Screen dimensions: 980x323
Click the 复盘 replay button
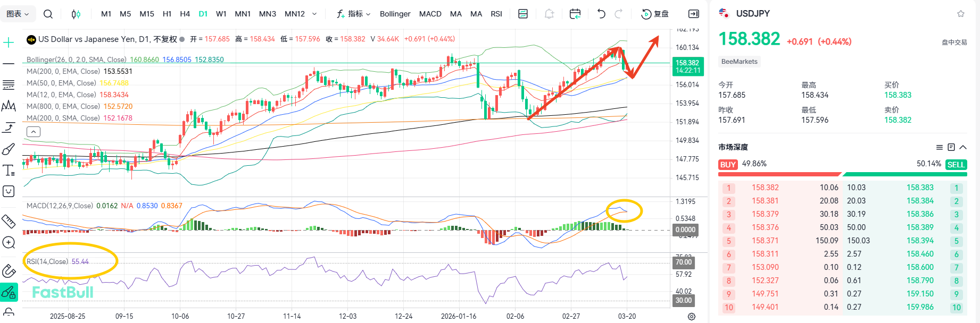655,14
